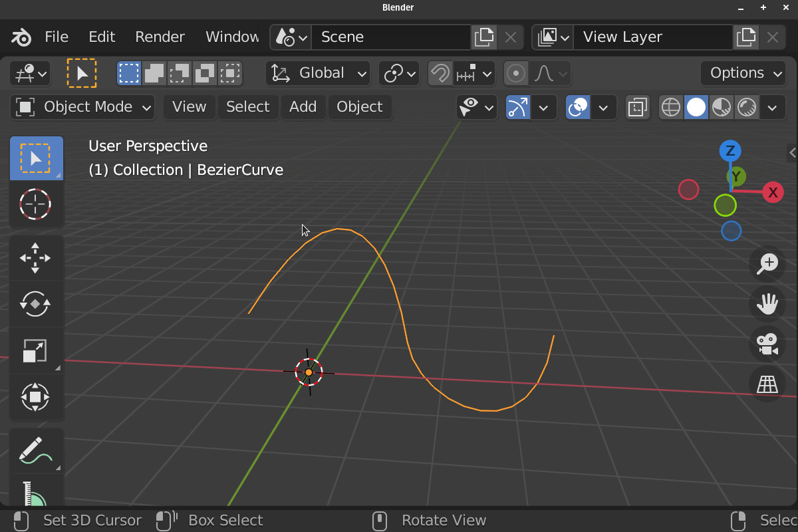Open the Object menu
Viewport: 798px width, 532px height.
point(360,107)
